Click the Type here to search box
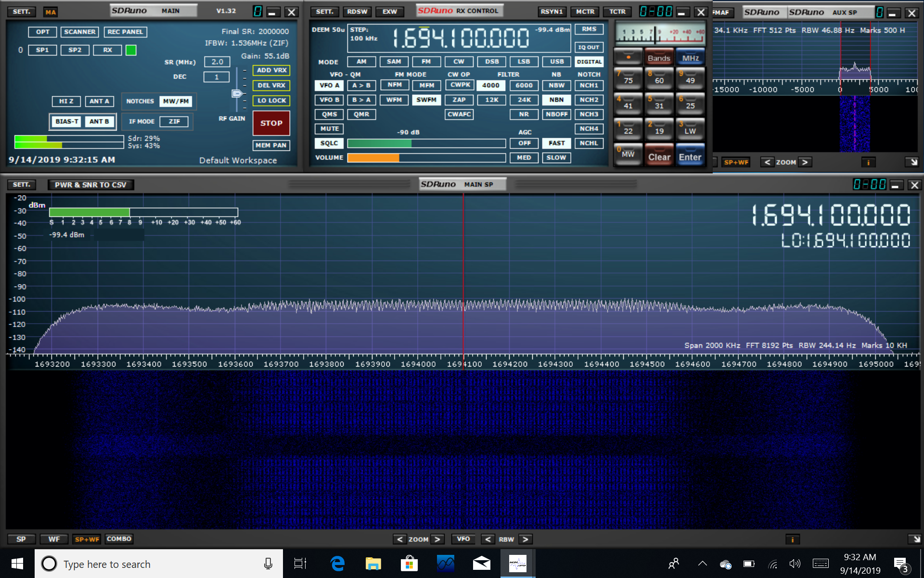 (x=158, y=564)
